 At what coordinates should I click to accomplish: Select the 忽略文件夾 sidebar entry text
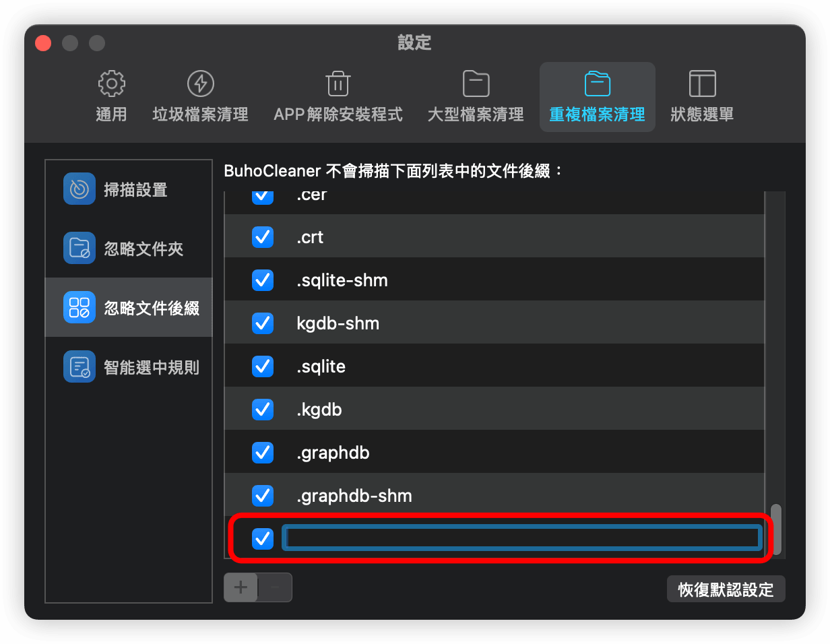coord(143,249)
